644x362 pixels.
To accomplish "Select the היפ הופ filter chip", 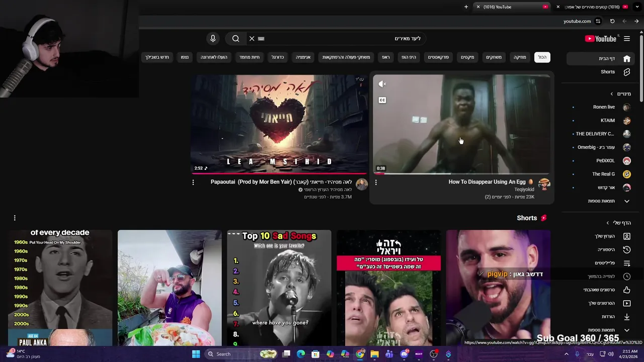I will tap(409, 57).
